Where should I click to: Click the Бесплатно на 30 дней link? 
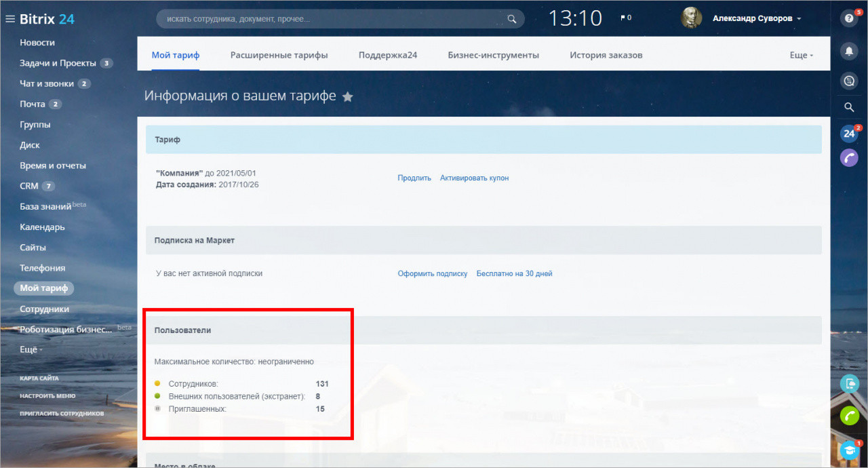click(x=515, y=273)
